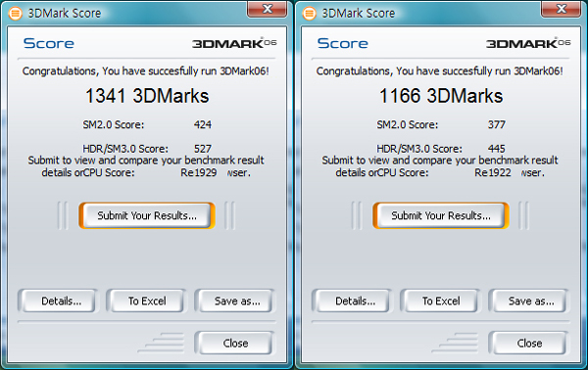
Task: Click the 3DMARK06 logo in left window
Action: point(234,43)
